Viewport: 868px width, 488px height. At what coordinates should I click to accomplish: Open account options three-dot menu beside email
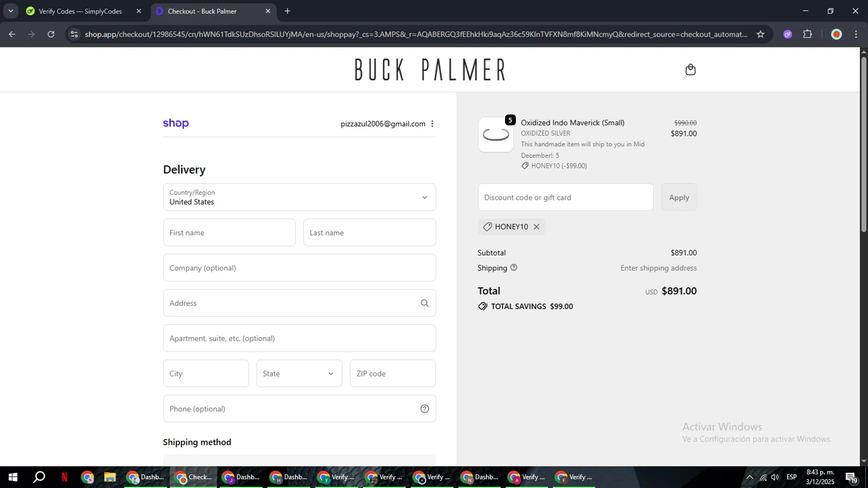click(x=432, y=124)
